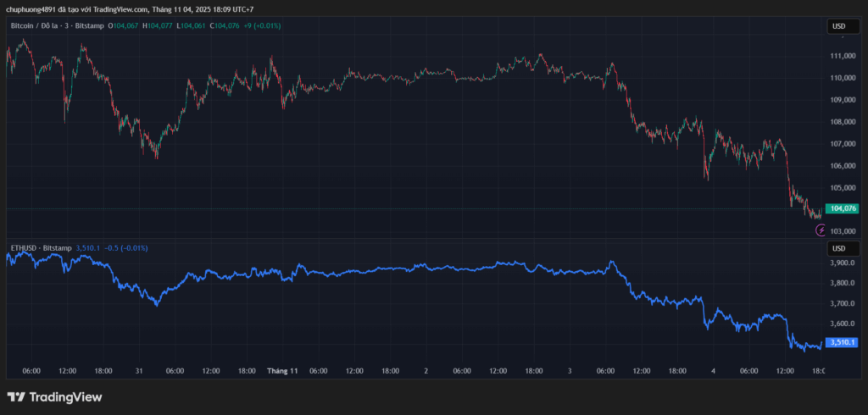Open the USD currency selector on Bitcoin chart
The image size is (868, 415).
(x=839, y=26)
